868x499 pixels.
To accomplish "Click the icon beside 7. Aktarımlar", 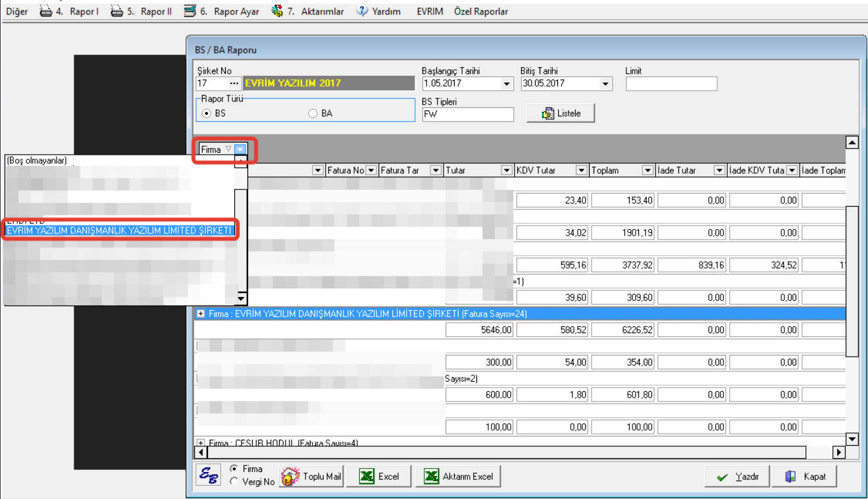I will coord(277,11).
